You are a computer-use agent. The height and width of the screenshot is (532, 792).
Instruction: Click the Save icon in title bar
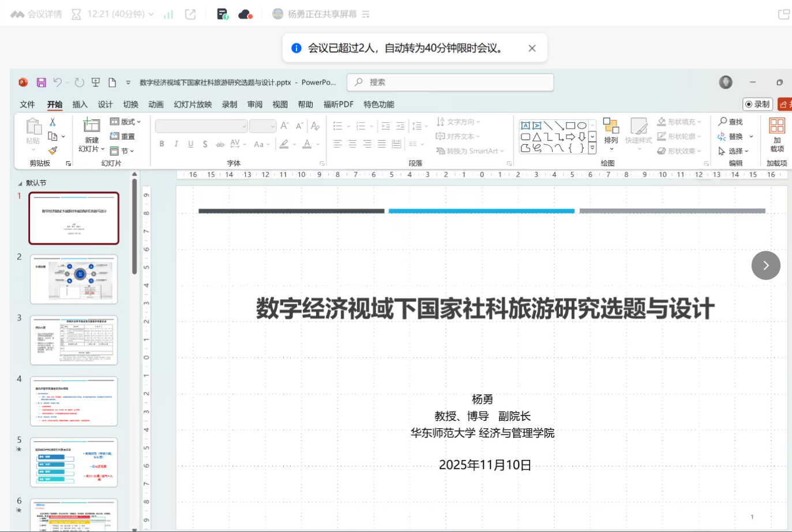[41, 82]
